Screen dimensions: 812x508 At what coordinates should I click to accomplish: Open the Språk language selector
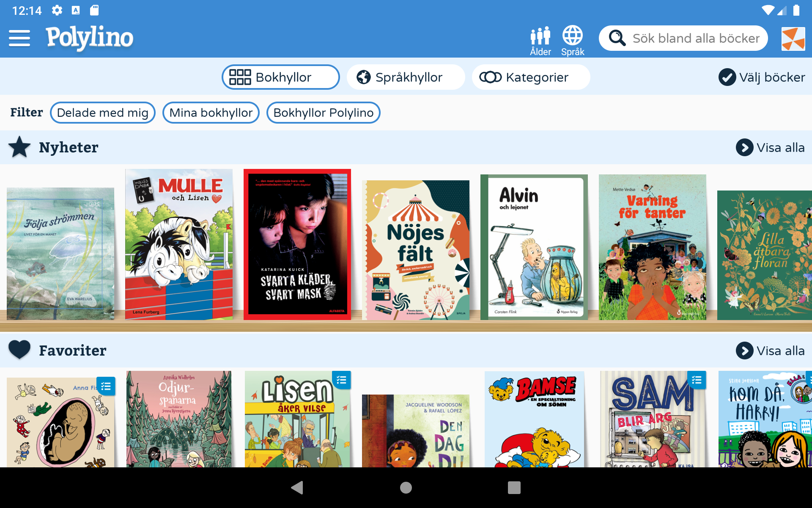click(573, 41)
